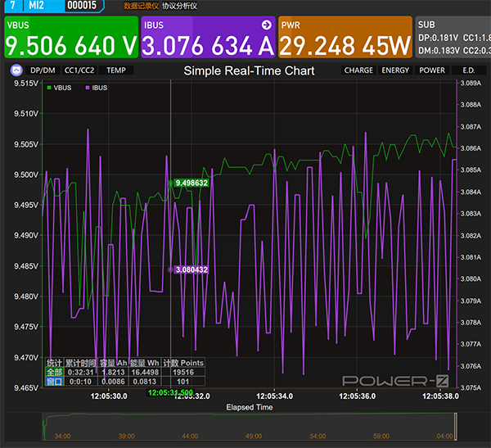Toggle the DP/DM chart series
Image resolution: width=491 pixels, height=448 pixels.
43,70
